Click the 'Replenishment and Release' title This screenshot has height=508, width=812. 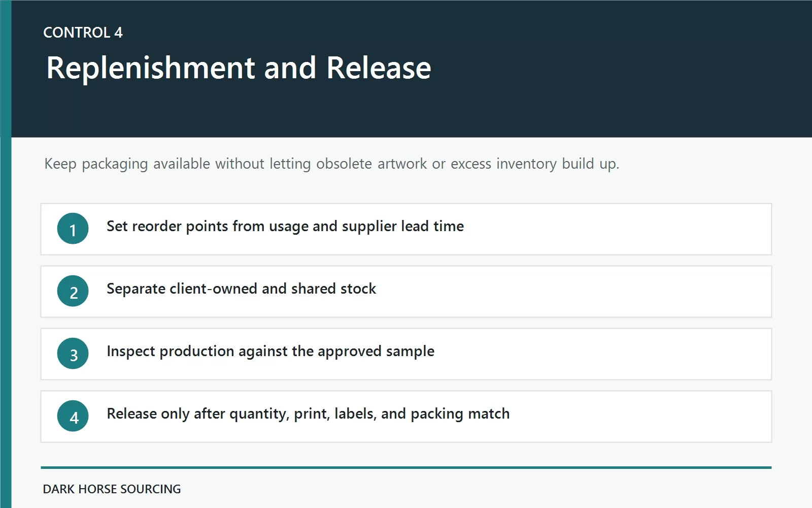pos(239,68)
